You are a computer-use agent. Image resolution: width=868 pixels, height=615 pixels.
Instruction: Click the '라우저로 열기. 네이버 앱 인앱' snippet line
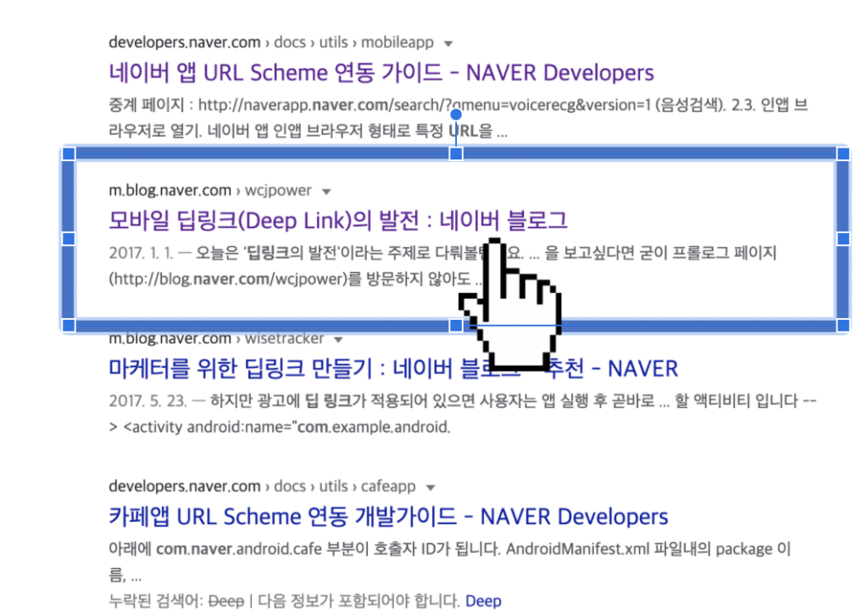(308, 131)
